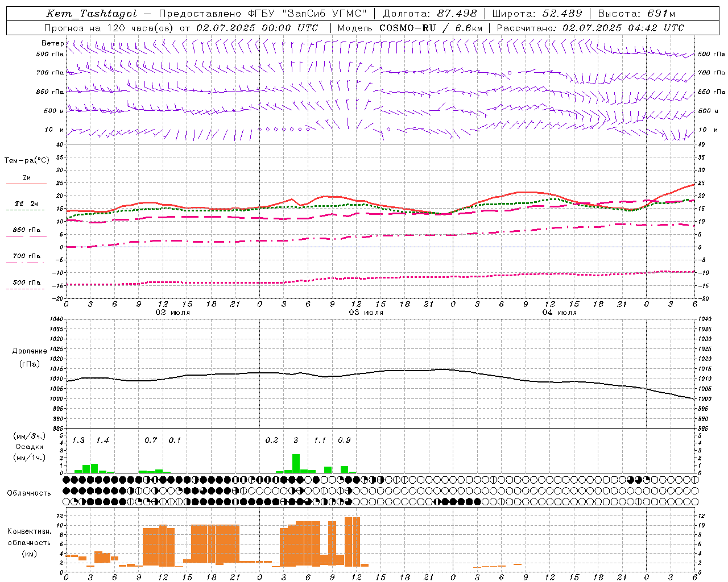Click the Облачность cloud cover label
728x582 pixels.
29,493
